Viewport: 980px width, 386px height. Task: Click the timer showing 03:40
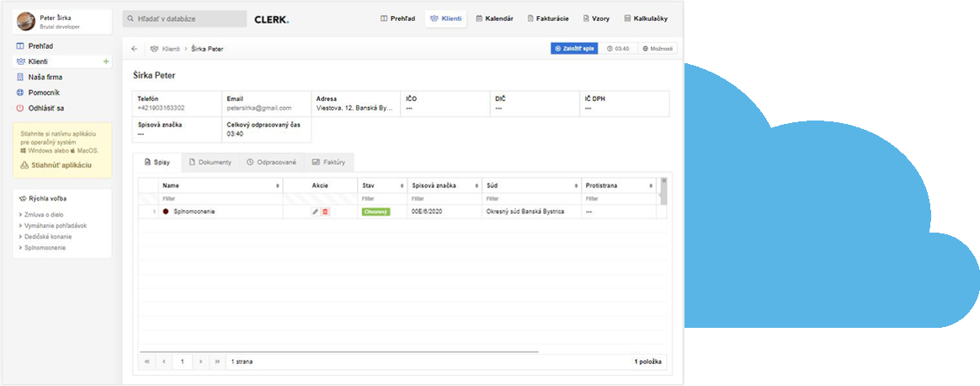pos(618,49)
